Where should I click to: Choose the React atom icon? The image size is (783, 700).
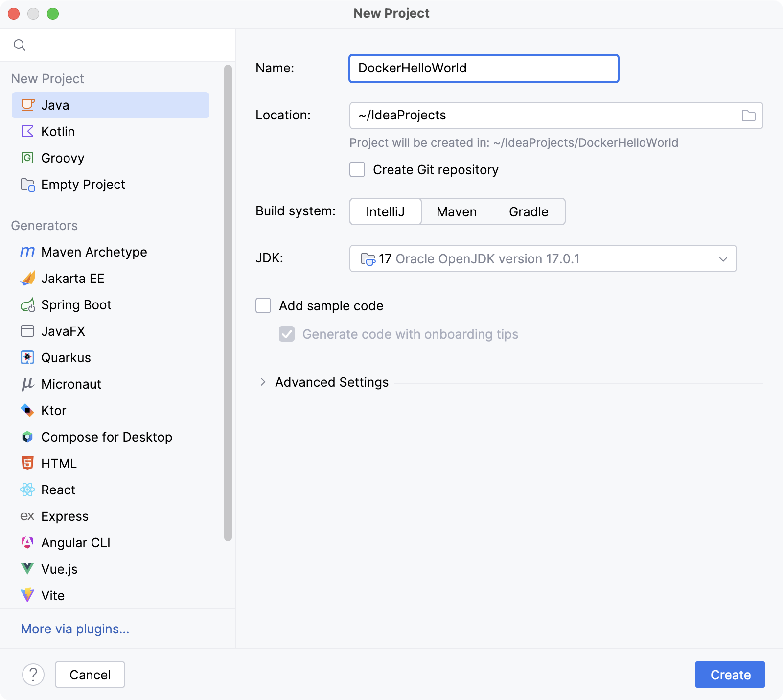click(x=27, y=490)
